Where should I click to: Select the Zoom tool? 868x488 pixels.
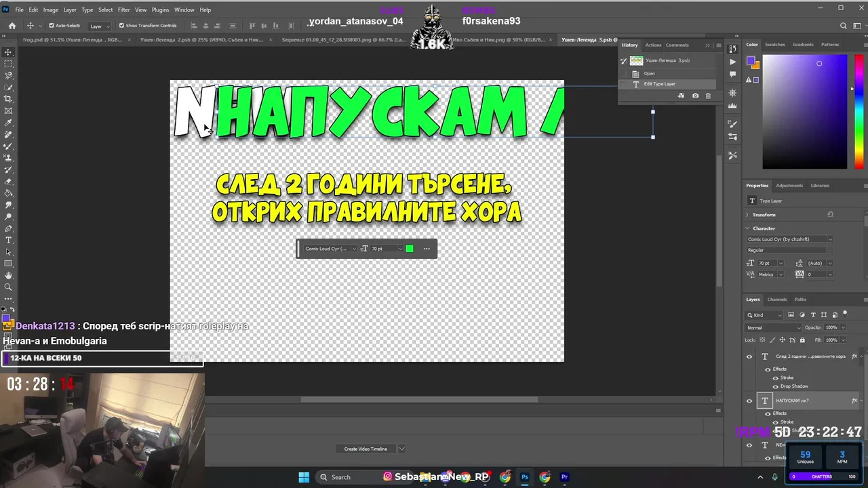click(x=8, y=287)
